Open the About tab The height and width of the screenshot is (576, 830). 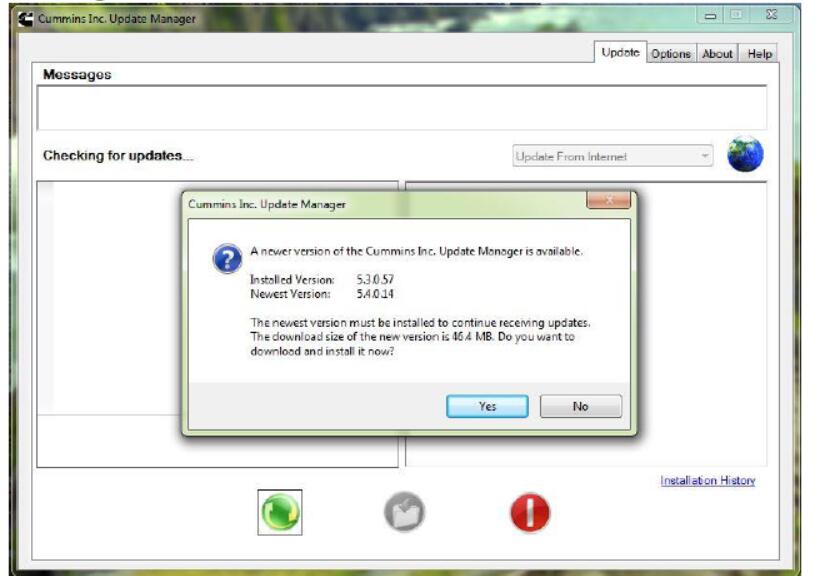pos(717,53)
